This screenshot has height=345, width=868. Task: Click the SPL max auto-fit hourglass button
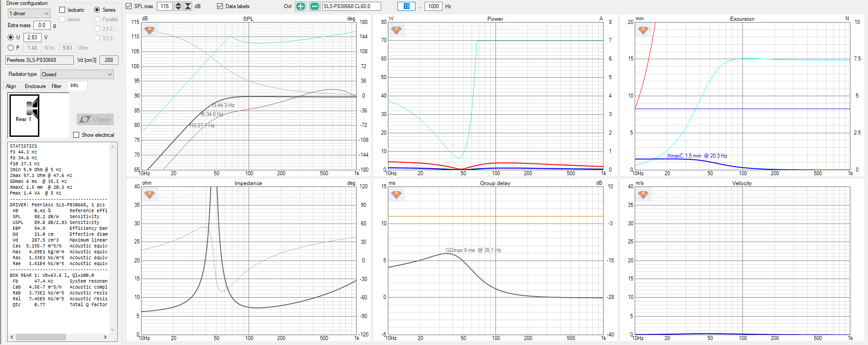188,6
